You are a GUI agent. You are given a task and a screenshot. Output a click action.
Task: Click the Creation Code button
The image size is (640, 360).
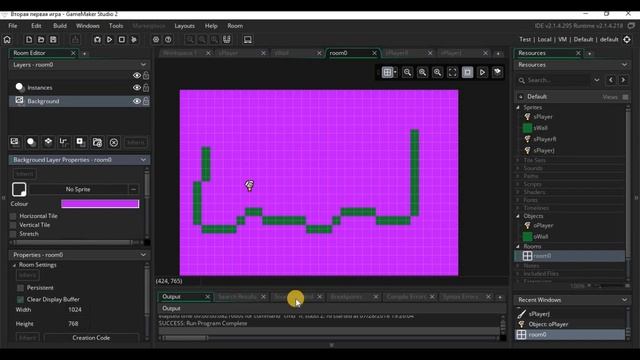click(91, 338)
